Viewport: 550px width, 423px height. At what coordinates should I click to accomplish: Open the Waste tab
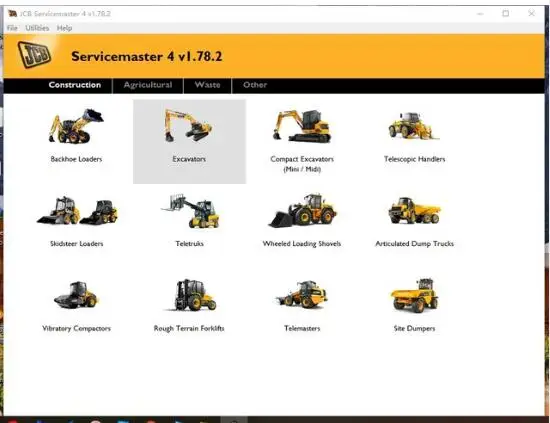tap(207, 85)
